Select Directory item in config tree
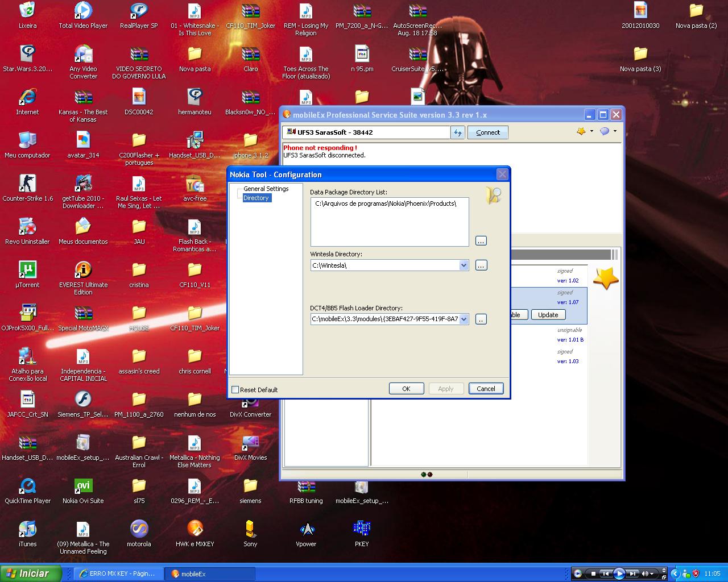The image size is (728, 582). pyautogui.click(x=256, y=198)
